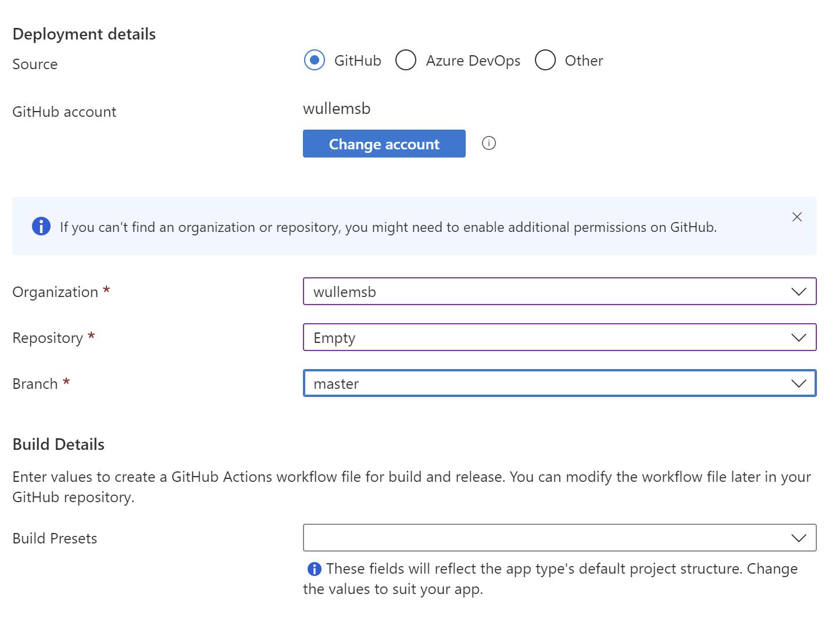Choose Azure DevOps as the source
Viewport: 839px width, 644px height.
406,60
